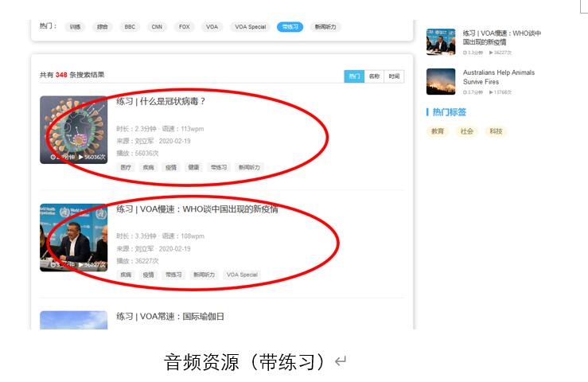Sort results by 名称 tab
Viewport: 588px width, 382px height.
pyautogui.click(x=374, y=76)
